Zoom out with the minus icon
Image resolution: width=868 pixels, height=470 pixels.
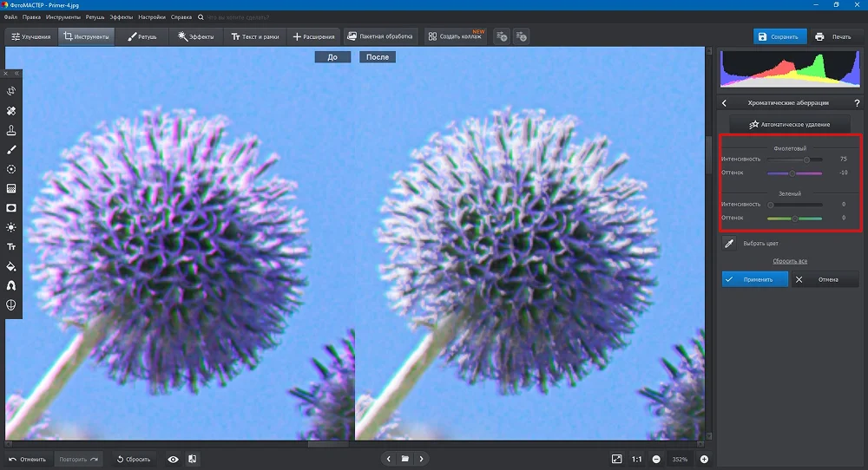pos(656,459)
